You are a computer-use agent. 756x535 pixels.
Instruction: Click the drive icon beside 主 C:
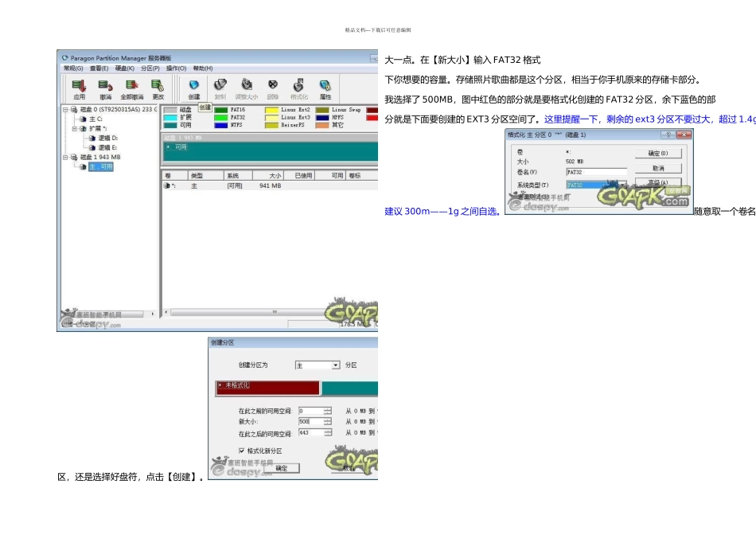tap(83, 119)
